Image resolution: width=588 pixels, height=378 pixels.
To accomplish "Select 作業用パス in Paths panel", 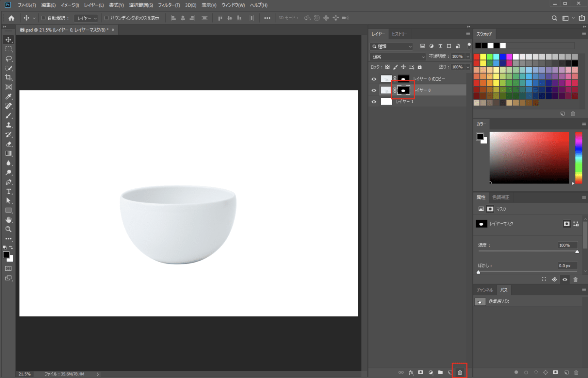I will point(528,301).
